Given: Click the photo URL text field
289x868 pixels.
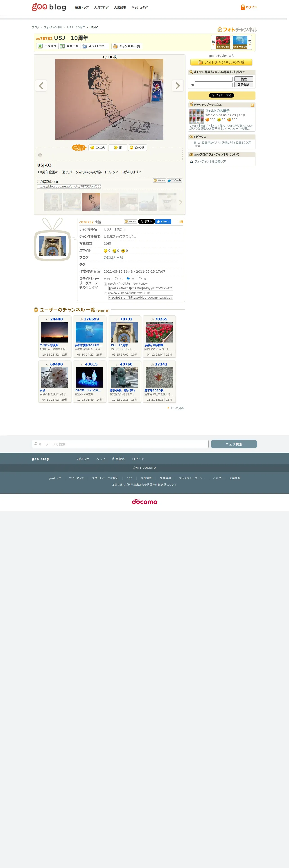Looking at the screenshot, I should 69,186.
